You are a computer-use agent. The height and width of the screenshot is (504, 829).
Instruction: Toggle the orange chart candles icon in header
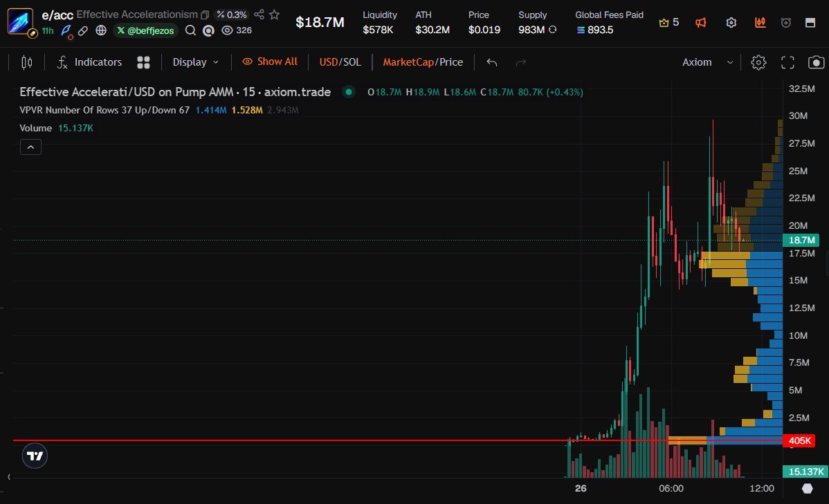760,22
